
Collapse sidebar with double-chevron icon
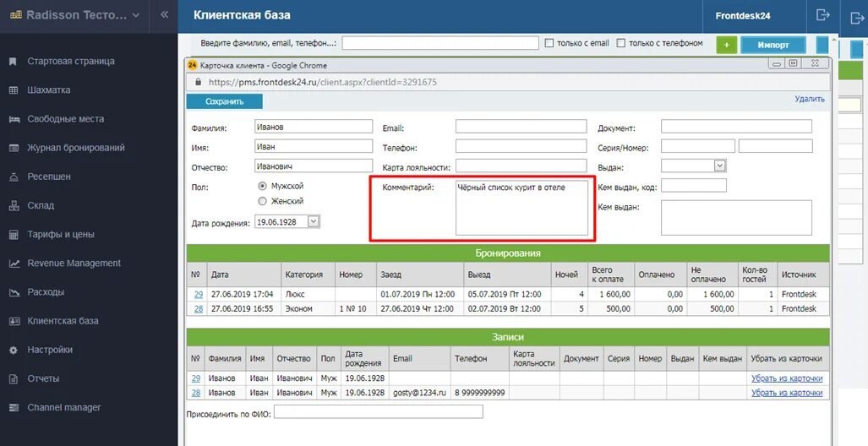[x=164, y=15]
